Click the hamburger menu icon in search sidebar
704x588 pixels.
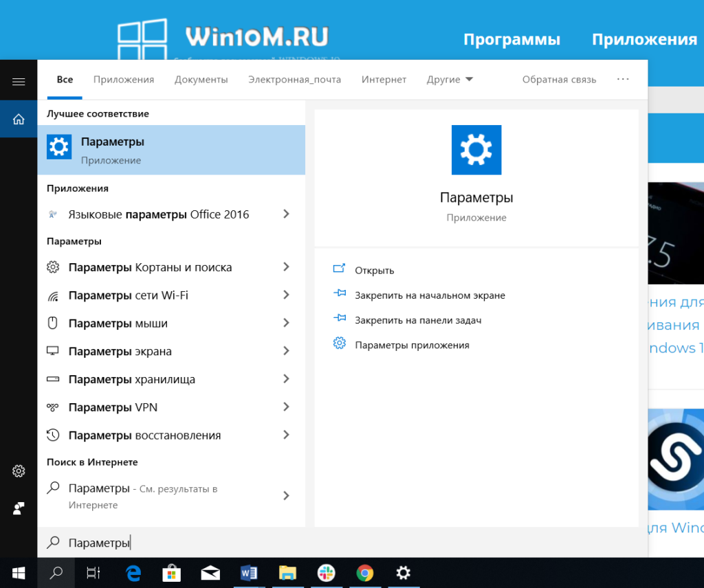tap(19, 82)
